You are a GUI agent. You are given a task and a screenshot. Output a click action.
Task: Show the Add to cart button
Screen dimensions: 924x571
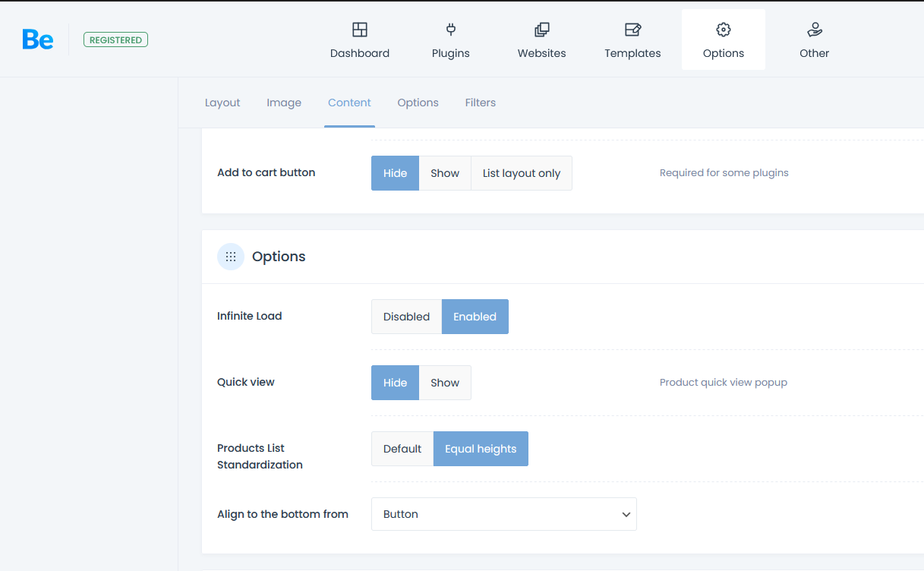[445, 173]
